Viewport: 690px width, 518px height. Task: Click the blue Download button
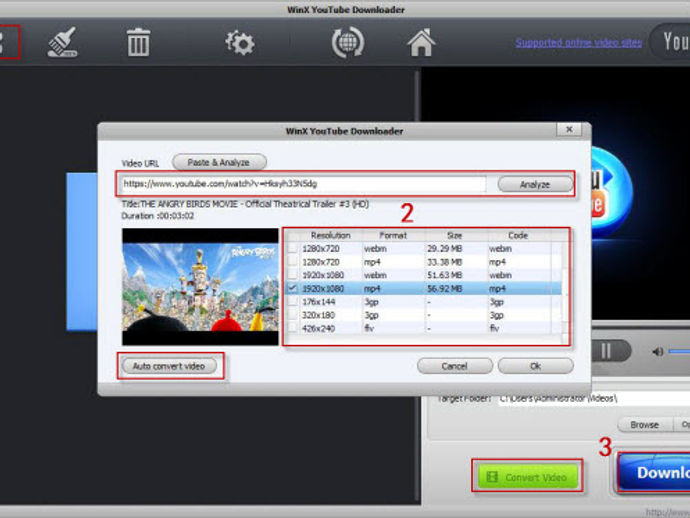[x=653, y=472]
